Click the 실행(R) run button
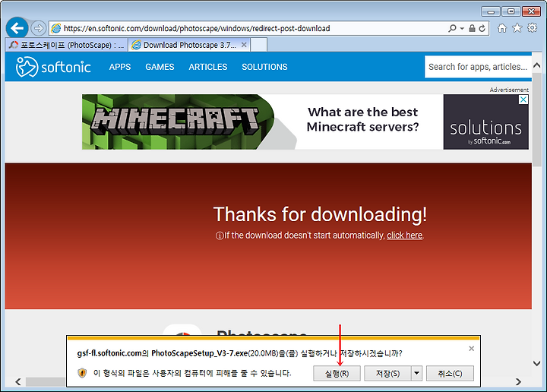The width and height of the screenshot is (547, 392). pyautogui.click(x=337, y=374)
